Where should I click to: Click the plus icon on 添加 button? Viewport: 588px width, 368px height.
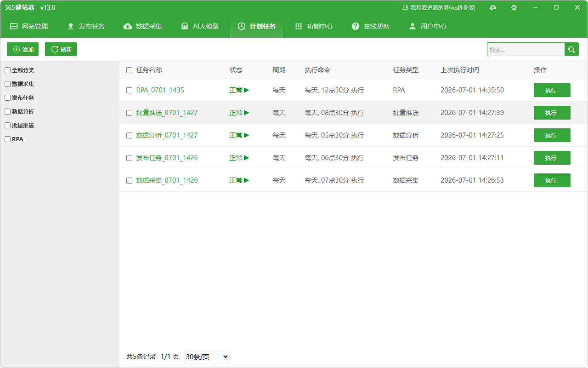(x=17, y=49)
